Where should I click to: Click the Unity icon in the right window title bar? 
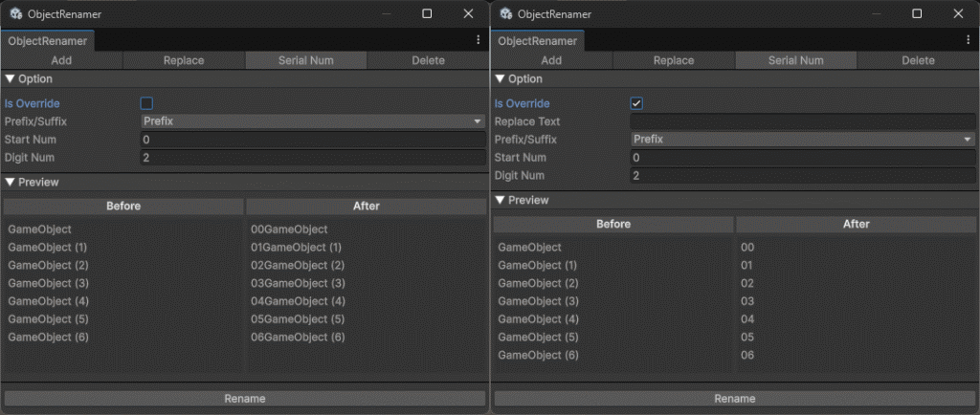(505, 14)
